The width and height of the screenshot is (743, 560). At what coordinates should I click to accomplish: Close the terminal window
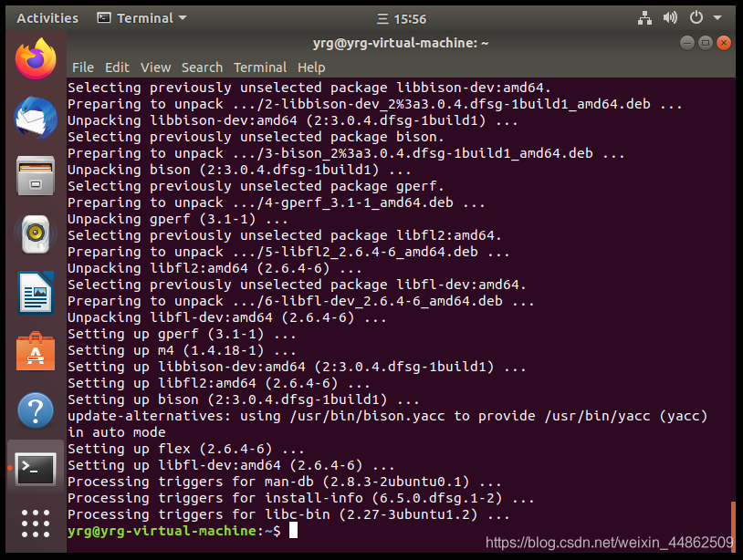coord(724,43)
